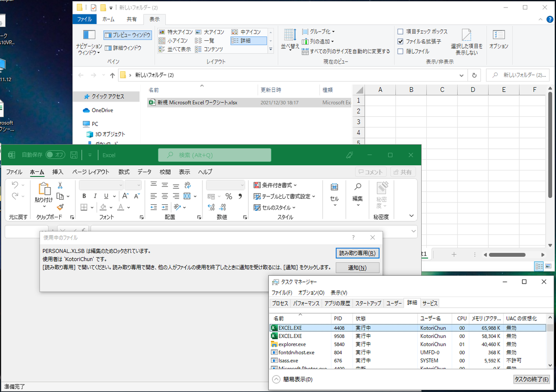Click the decrease font size icon

[137, 196]
